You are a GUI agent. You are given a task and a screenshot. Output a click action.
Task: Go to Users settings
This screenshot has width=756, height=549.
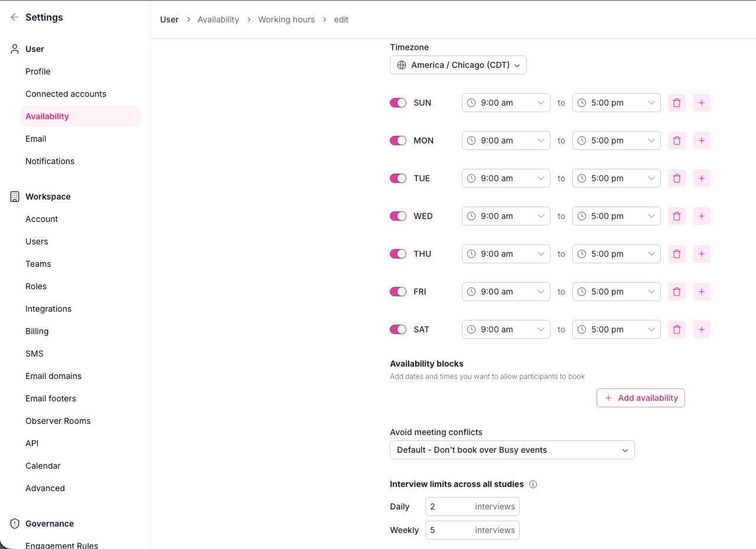click(x=37, y=241)
